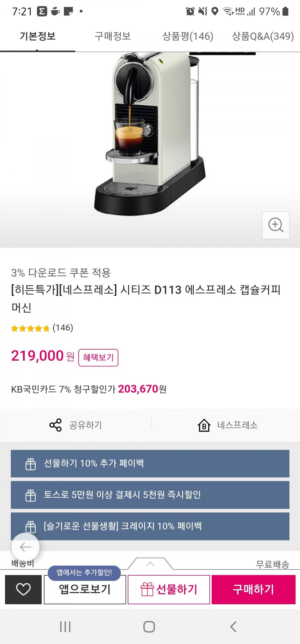Tap the 혜택보기 benefits button
Image resolution: width=300 pixels, height=644 pixels.
click(x=98, y=357)
